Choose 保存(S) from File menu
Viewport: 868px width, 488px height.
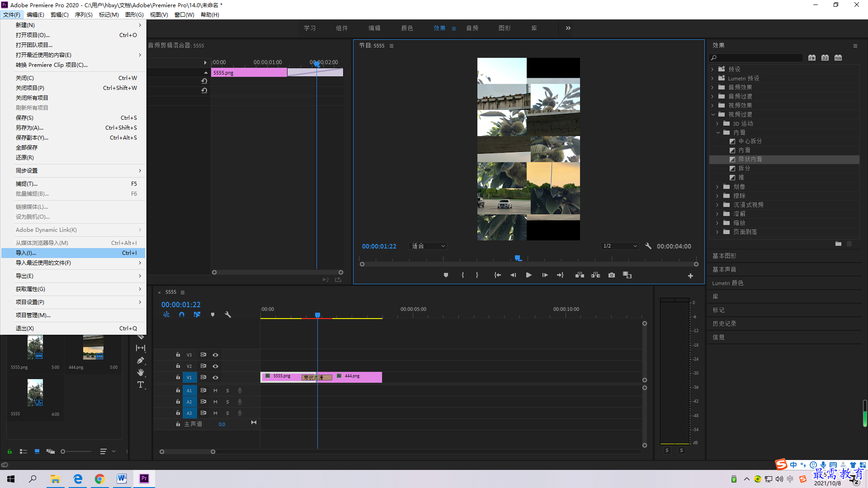[x=73, y=117]
